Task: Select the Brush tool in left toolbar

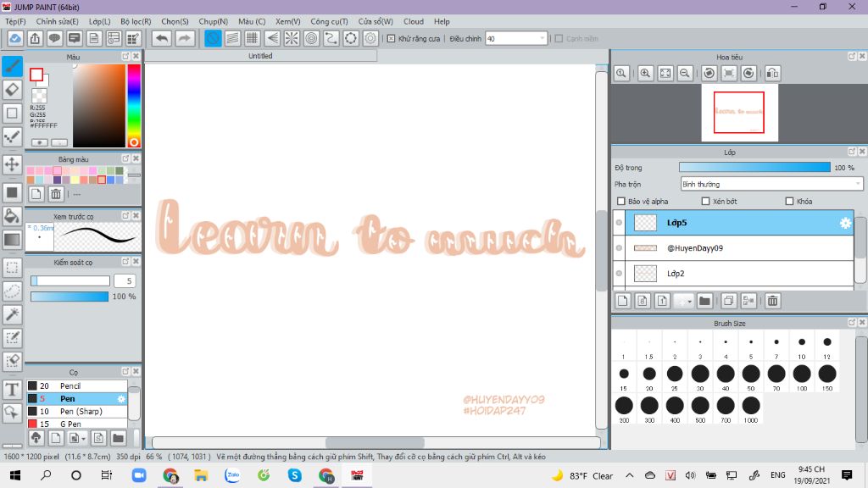Action: pyautogui.click(x=12, y=66)
